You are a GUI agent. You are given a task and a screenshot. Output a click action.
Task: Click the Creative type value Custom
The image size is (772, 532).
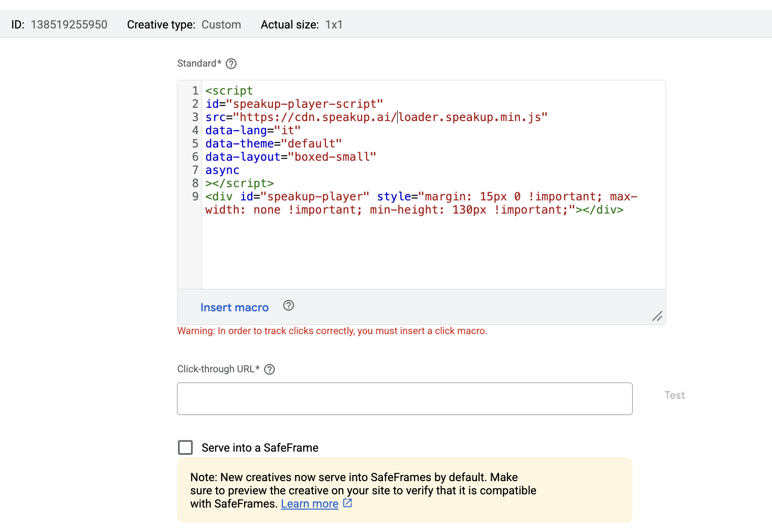click(221, 24)
